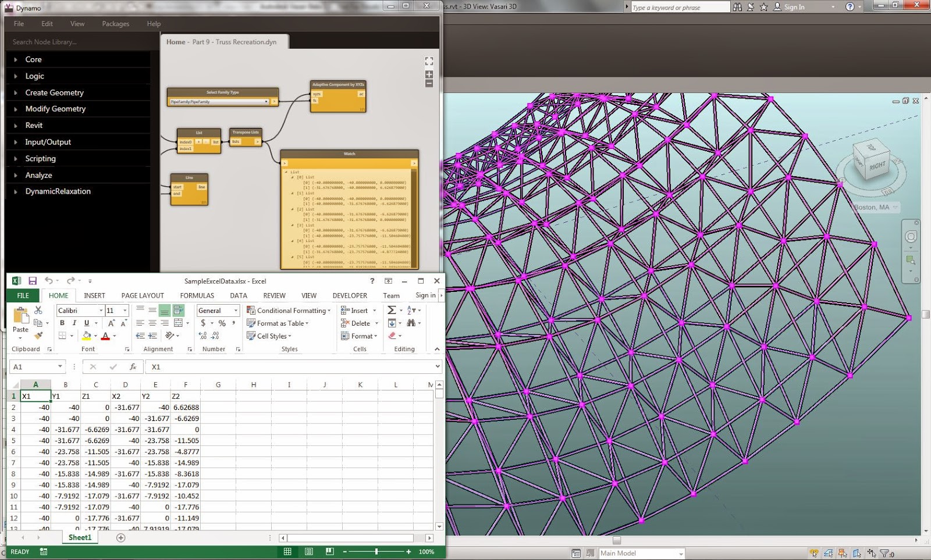Expand the DynamicRelaxation category in Dynamo
The height and width of the screenshot is (560, 931).
point(16,191)
